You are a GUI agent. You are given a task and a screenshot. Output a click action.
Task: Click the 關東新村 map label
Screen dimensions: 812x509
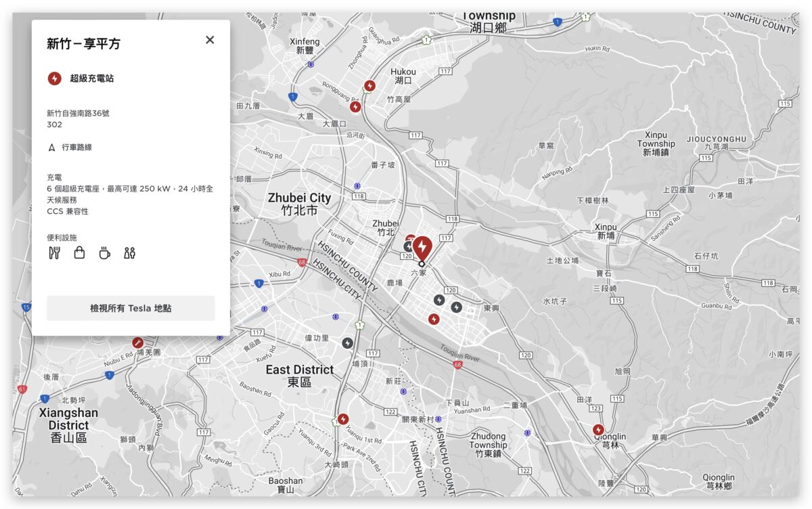click(417, 420)
